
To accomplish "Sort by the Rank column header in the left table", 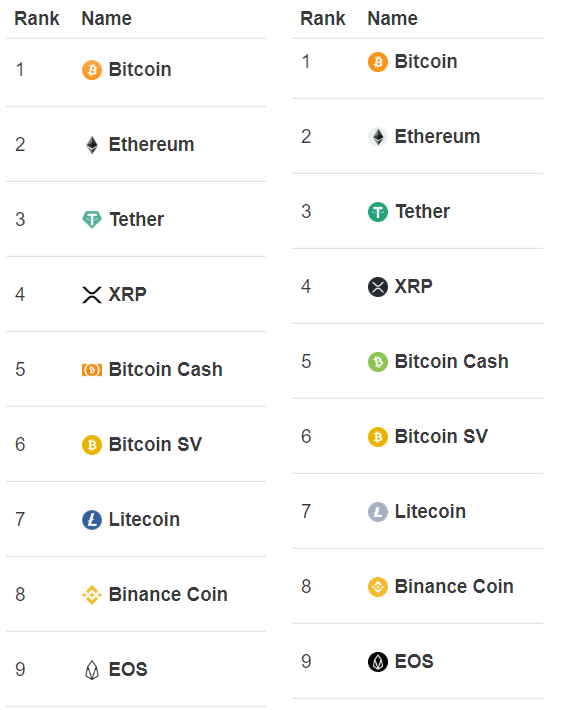I will tap(37, 19).
